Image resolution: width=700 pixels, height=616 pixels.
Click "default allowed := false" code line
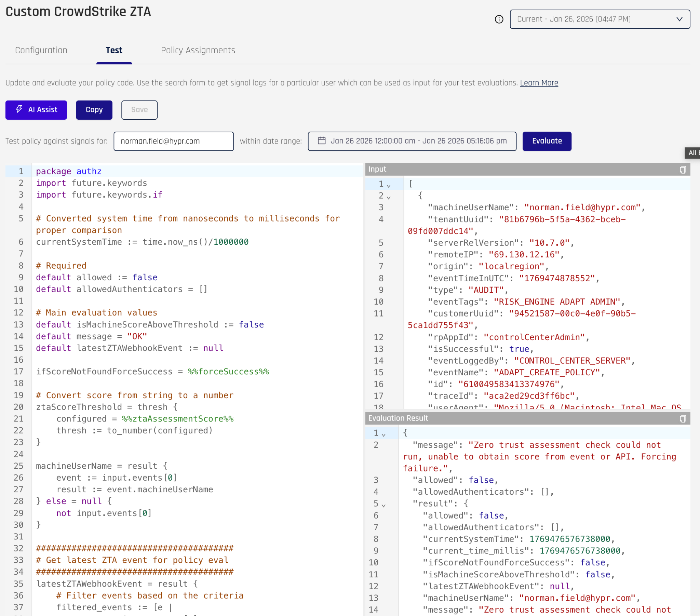[97, 278]
